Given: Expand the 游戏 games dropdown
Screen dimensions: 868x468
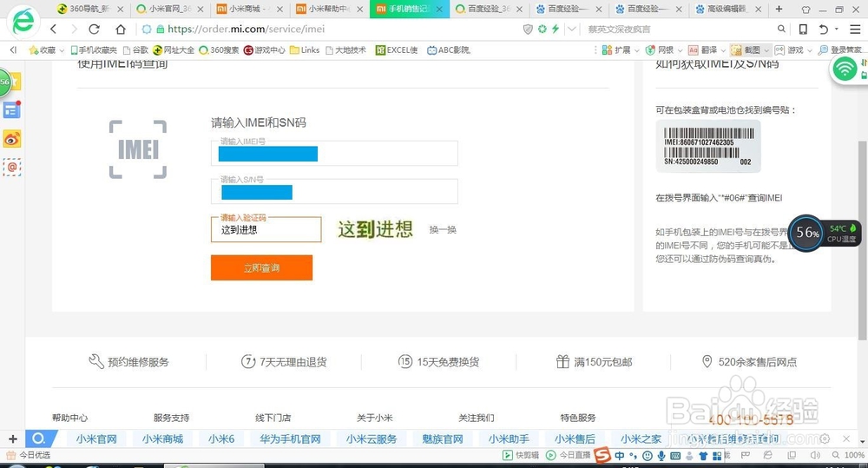Looking at the screenshot, I should pos(810,50).
